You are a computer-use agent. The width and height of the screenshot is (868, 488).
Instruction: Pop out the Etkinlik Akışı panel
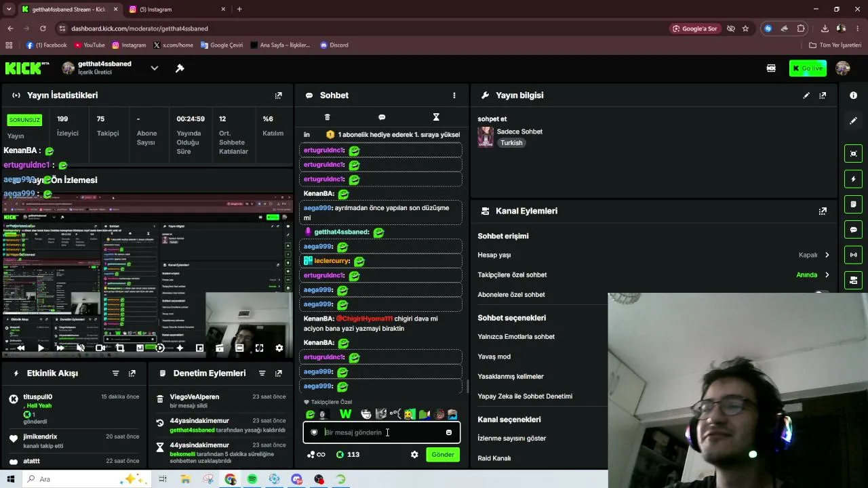(x=132, y=373)
